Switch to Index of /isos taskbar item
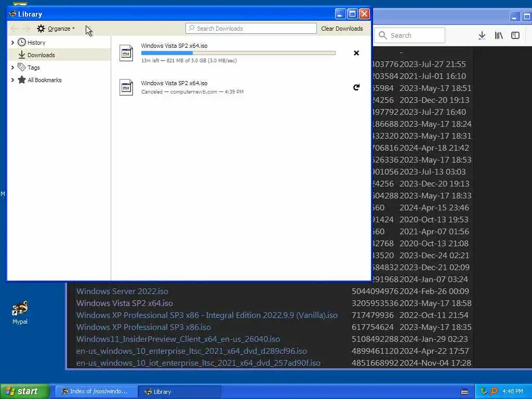Viewport: 532px width, 399px height. coord(96,392)
